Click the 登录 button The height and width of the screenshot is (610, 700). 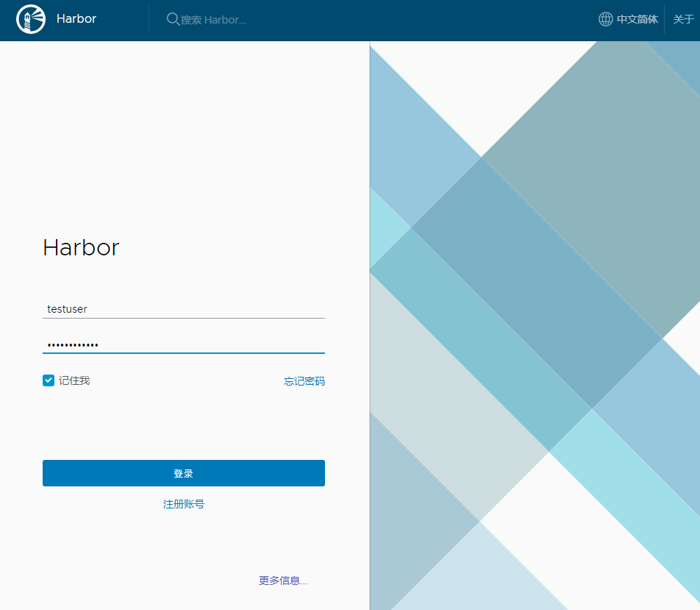(184, 473)
